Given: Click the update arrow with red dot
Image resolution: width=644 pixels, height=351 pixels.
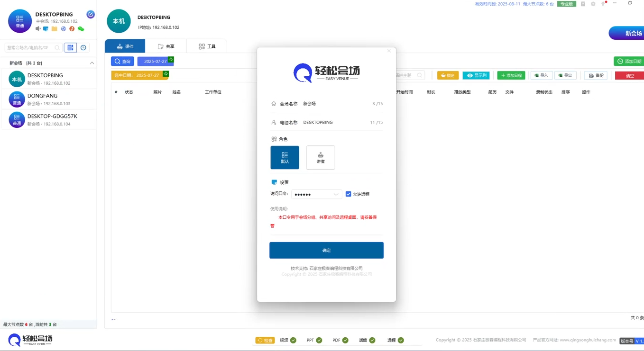Looking at the screenshot, I should [603, 4].
